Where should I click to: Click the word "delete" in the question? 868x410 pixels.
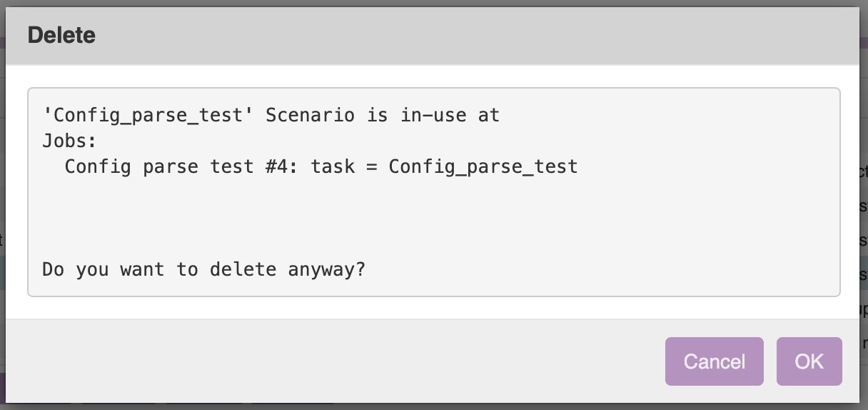(242, 269)
